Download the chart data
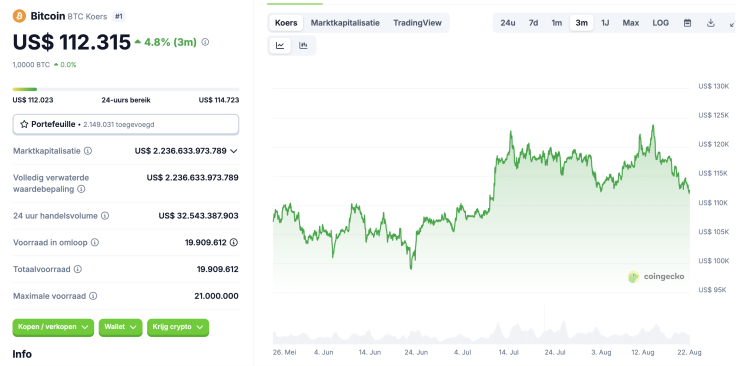This screenshot has width=750, height=366. pyautogui.click(x=711, y=22)
